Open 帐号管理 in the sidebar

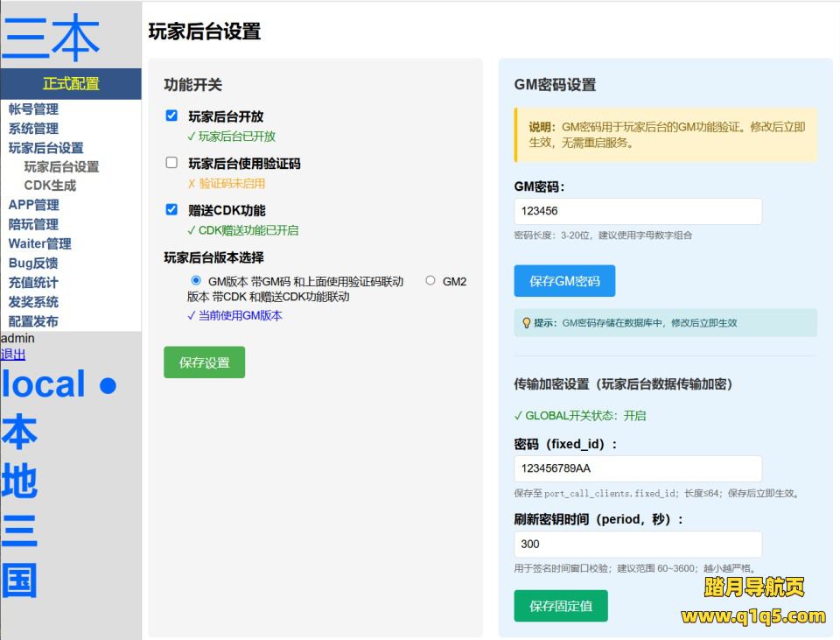click(33, 109)
